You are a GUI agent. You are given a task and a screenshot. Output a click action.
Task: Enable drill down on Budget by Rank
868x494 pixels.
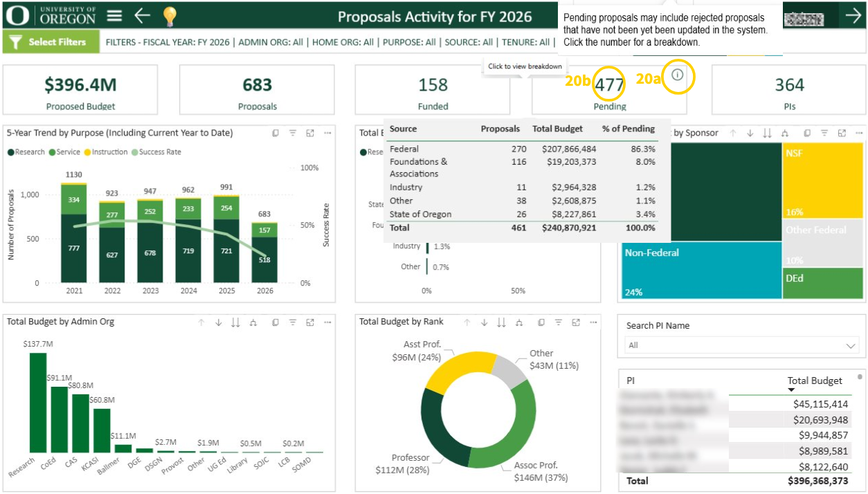tap(485, 322)
